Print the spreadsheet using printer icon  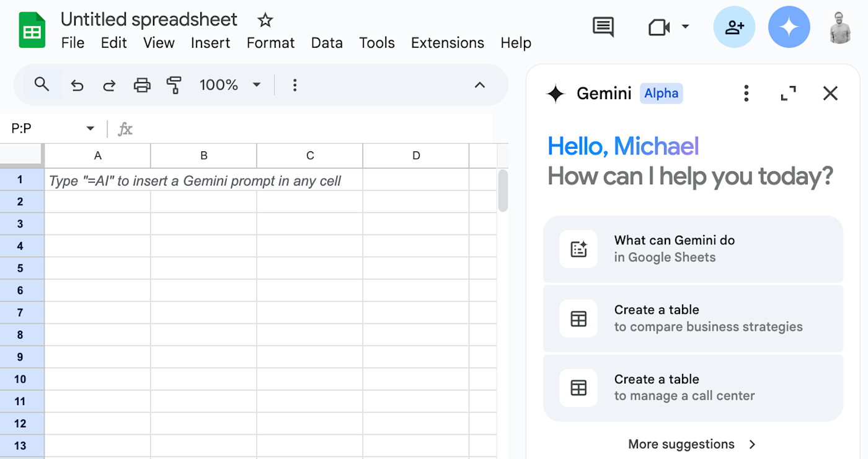tap(142, 85)
